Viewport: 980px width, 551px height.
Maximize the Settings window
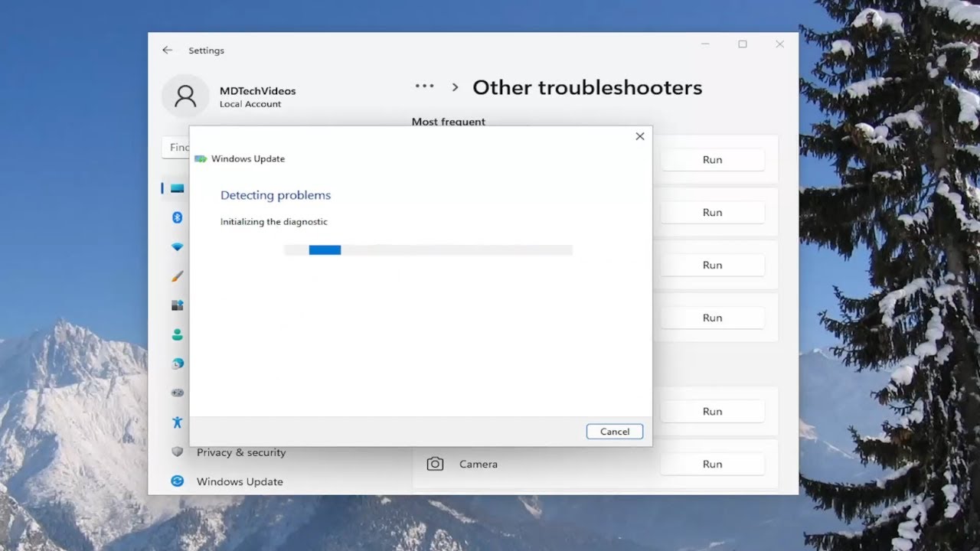743,44
